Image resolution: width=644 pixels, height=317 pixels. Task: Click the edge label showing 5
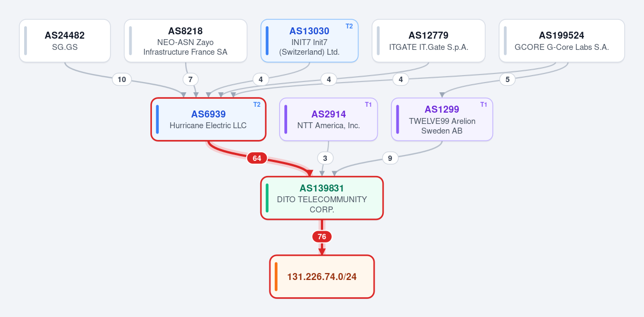(508, 79)
